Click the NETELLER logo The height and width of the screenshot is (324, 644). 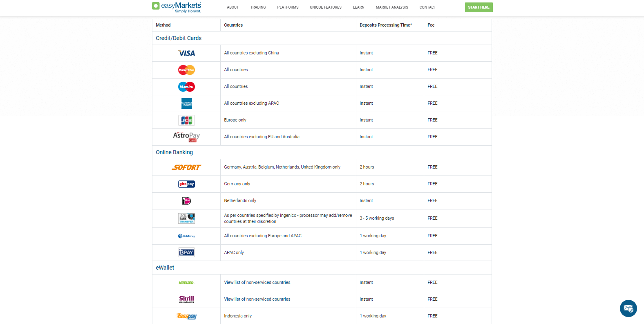[186, 283]
